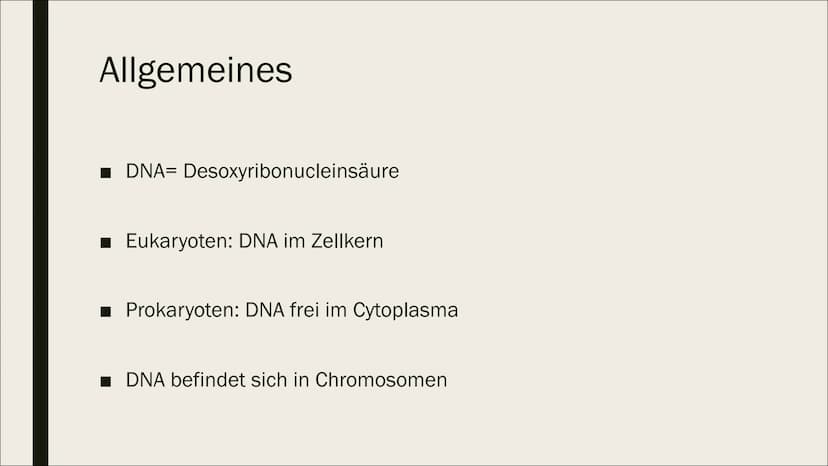Click the word Desoxyribonucleinsäure
Screen dimensions: 828x466
click(x=291, y=171)
